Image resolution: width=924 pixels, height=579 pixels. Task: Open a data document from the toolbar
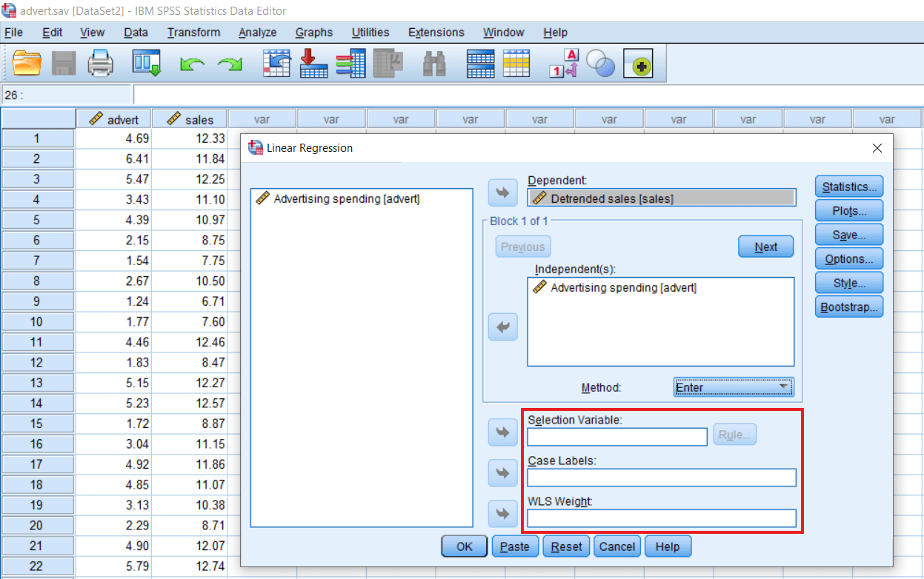[27, 64]
